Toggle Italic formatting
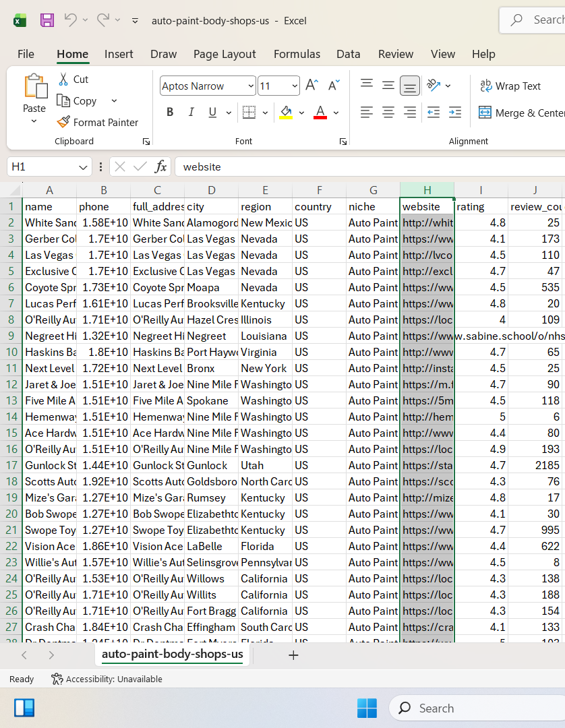The width and height of the screenshot is (565, 728). click(191, 113)
